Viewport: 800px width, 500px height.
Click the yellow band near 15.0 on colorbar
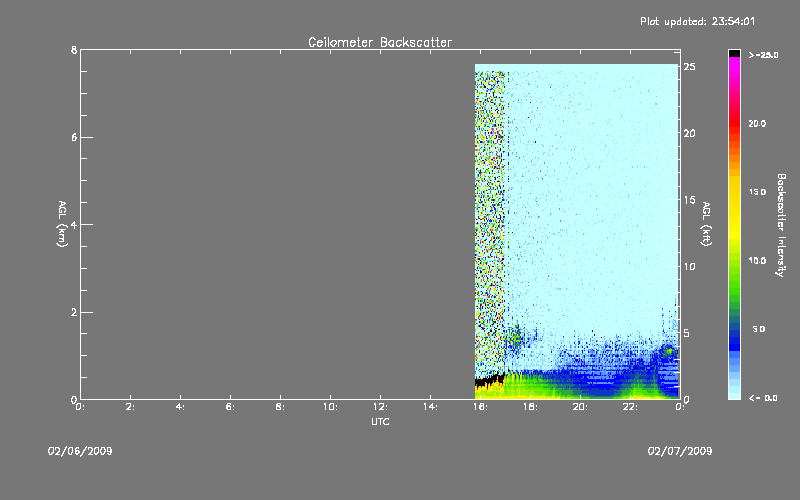[x=734, y=192]
